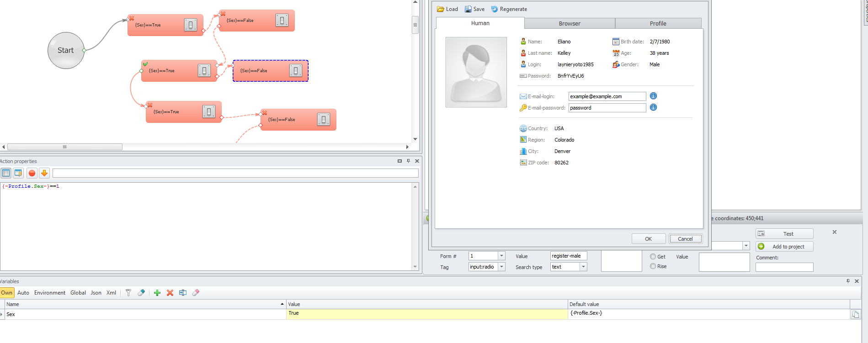Expand the Sex variable row indicator
This screenshot has height=343, width=868.
tap(2, 314)
